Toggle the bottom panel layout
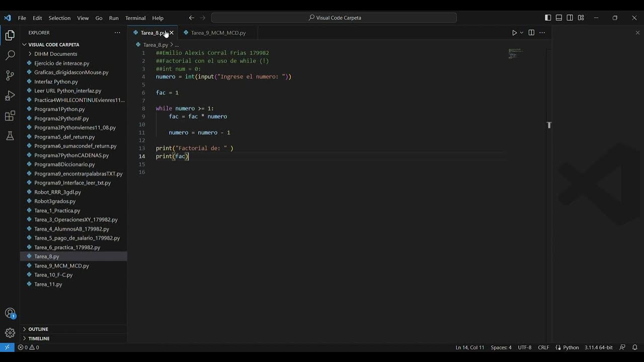 (x=559, y=18)
